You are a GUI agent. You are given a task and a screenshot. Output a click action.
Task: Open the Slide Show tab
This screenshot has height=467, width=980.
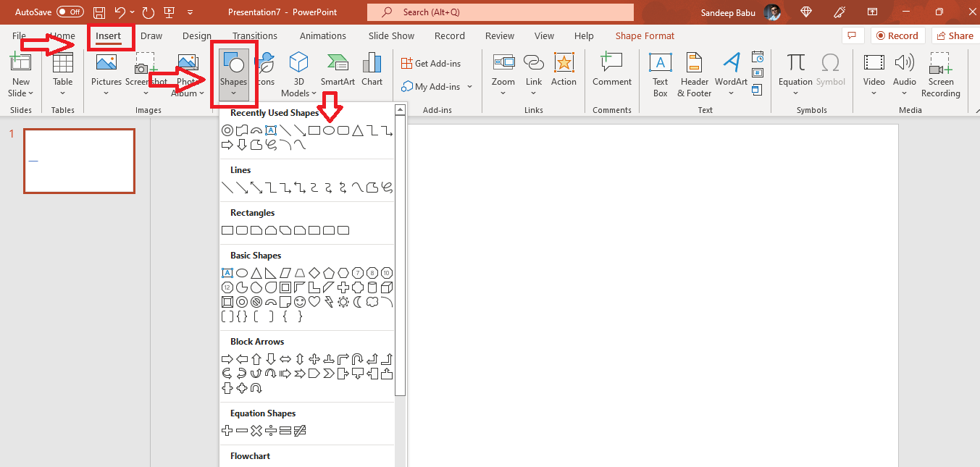391,35
